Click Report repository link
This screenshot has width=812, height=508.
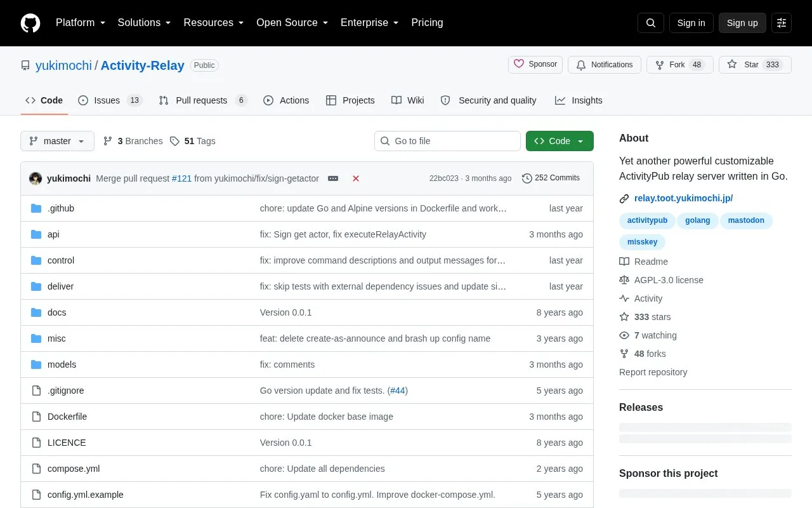pyautogui.click(x=653, y=372)
